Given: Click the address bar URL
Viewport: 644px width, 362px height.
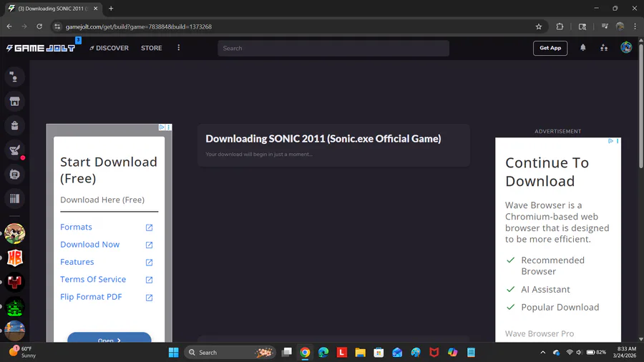Looking at the screenshot, I should (x=138, y=26).
